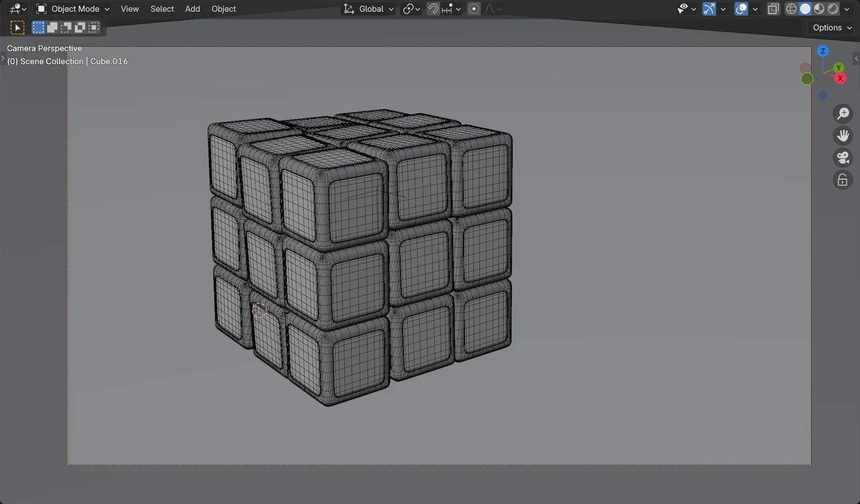Activate the Zoom tool in the sidebar
This screenshot has height=504, width=860.
843,113
